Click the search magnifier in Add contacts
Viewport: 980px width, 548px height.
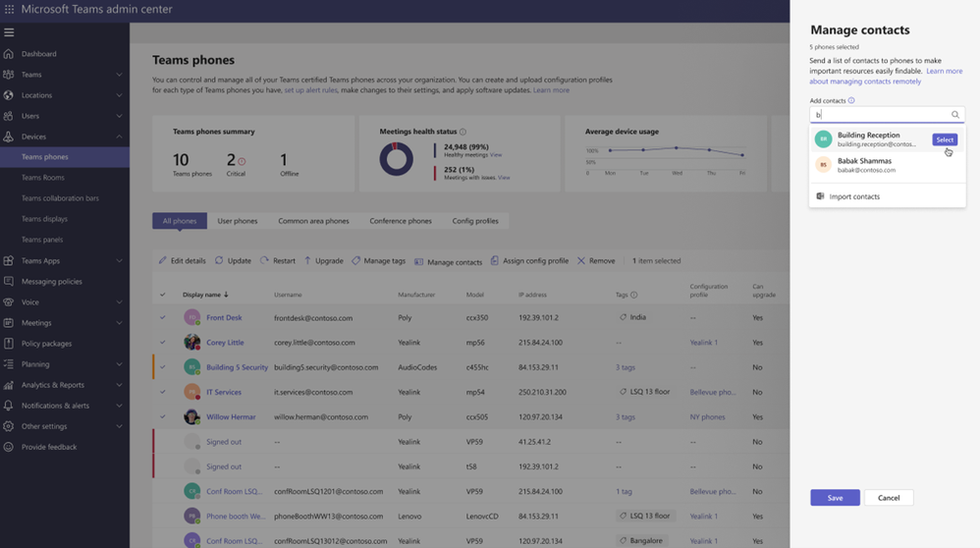pyautogui.click(x=955, y=114)
